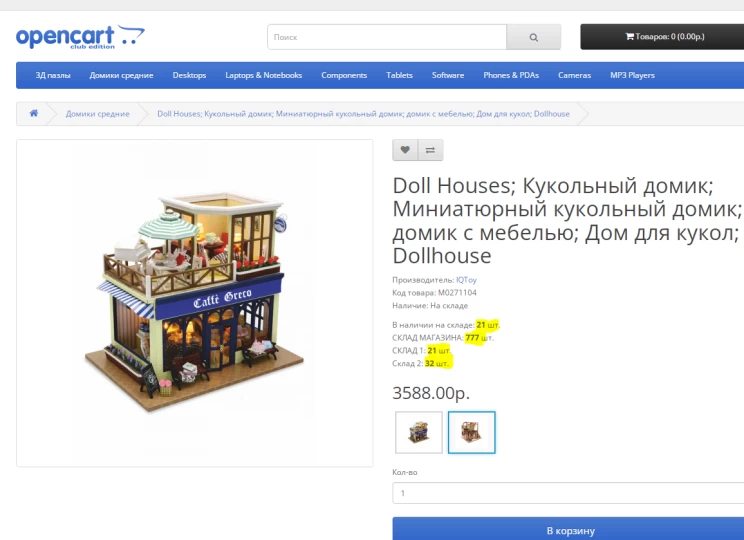Open the opencart logo homepage link

(80, 37)
